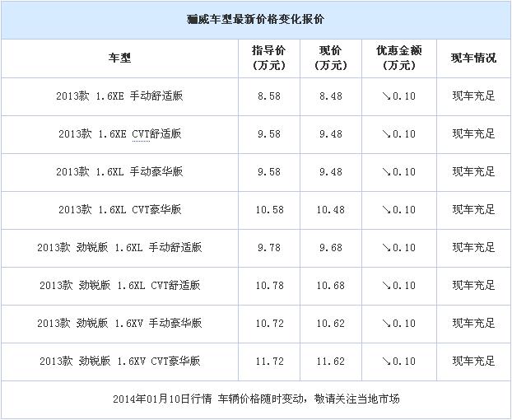Click discount ↘0.10 in 1.6XE 手动舒适版 row
Viewport: 512px width, 420px height.
(x=398, y=96)
